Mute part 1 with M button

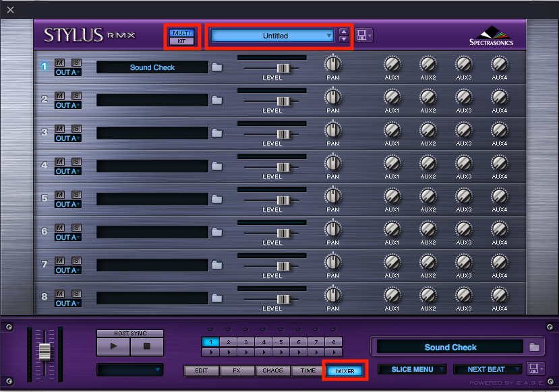[59, 63]
